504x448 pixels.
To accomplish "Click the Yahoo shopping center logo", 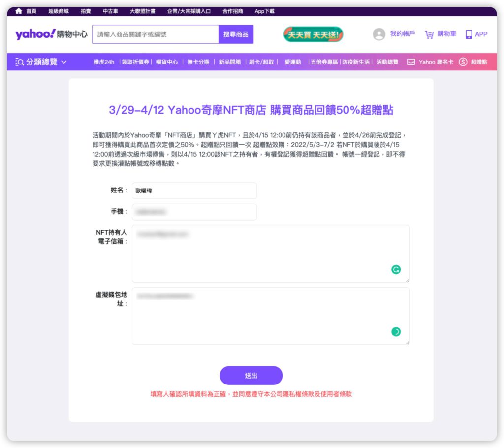I will (51, 34).
